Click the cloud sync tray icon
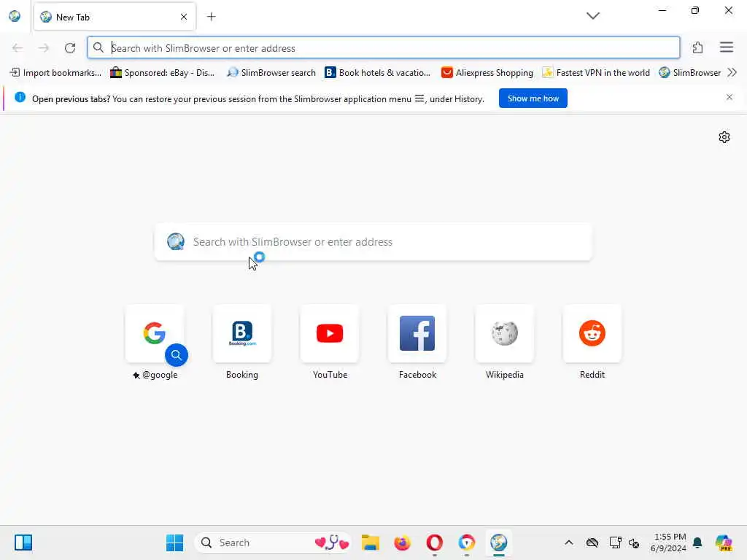 (x=592, y=542)
